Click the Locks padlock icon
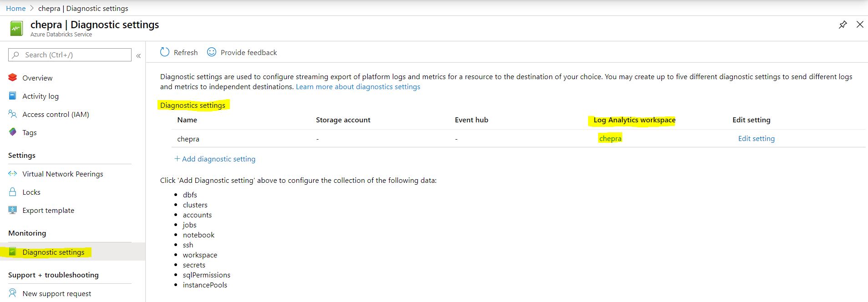 click(x=13, y=192)
